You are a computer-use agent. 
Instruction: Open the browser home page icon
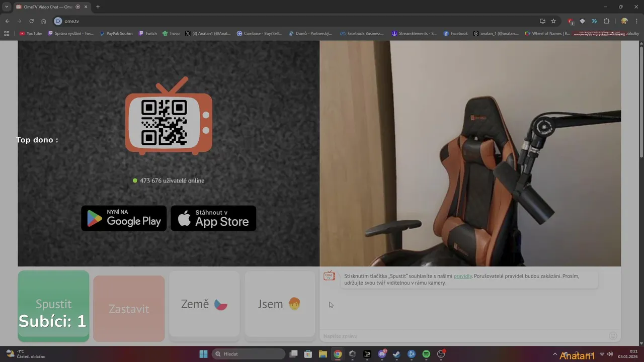pos(44,21)
